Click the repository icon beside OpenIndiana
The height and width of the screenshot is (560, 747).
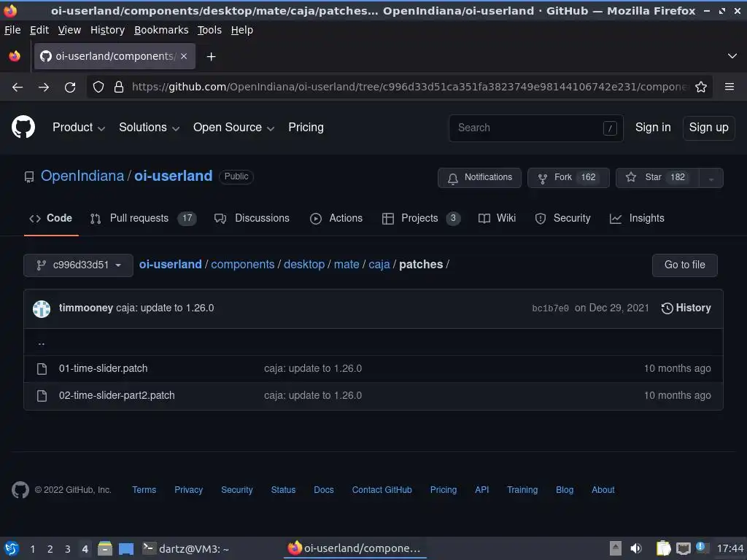point(29,177)
